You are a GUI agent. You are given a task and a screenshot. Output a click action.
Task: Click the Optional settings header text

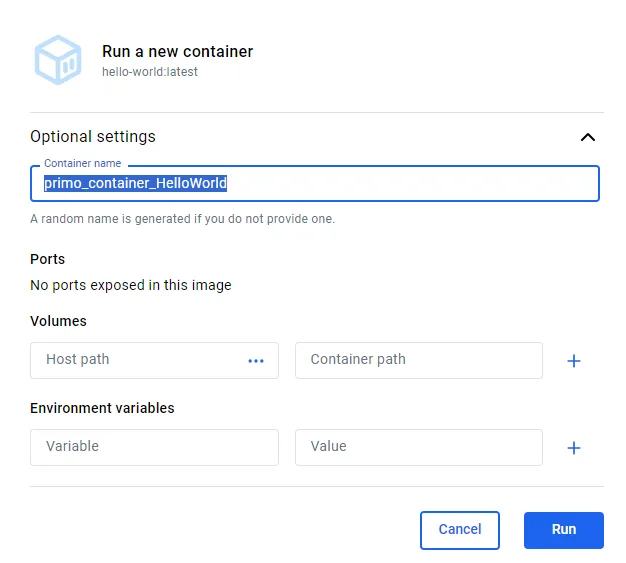pos(93,137)
